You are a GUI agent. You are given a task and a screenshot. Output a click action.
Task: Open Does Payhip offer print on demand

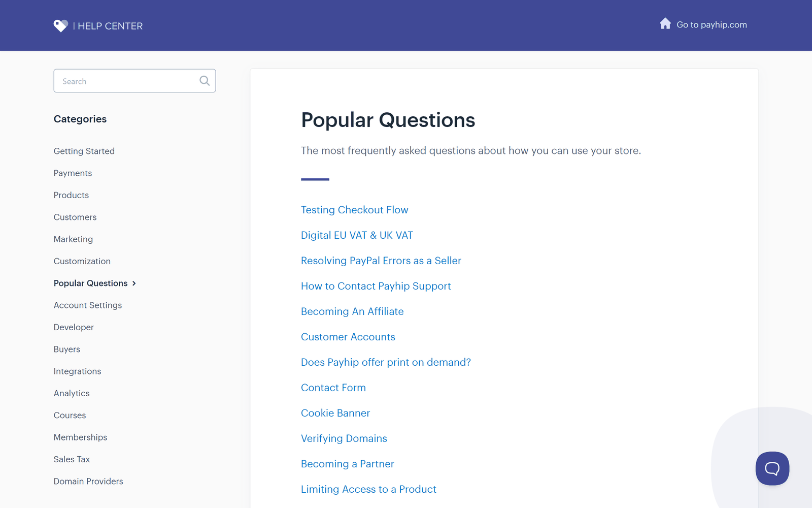[386, 362]
